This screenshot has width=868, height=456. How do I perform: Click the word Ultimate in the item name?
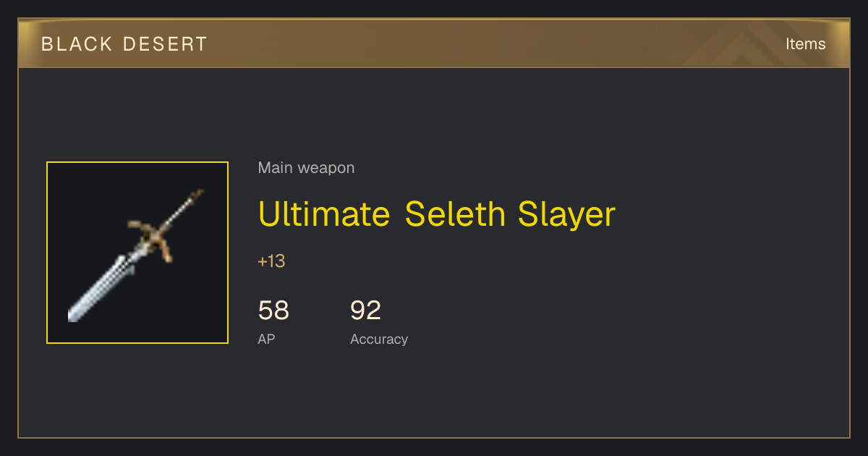[325, 214]
